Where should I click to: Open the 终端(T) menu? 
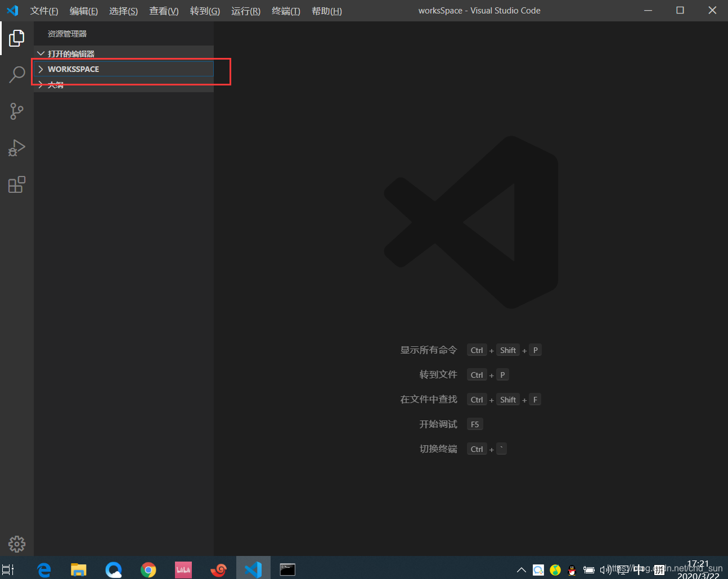pyautogui.click(x=286, y=11)
